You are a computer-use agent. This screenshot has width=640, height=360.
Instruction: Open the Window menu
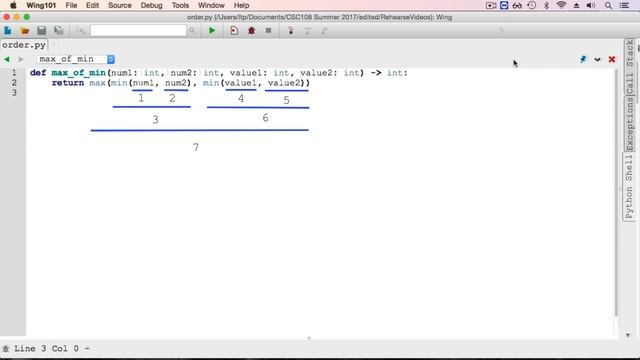pyautogui.click(x=211, y=5)
